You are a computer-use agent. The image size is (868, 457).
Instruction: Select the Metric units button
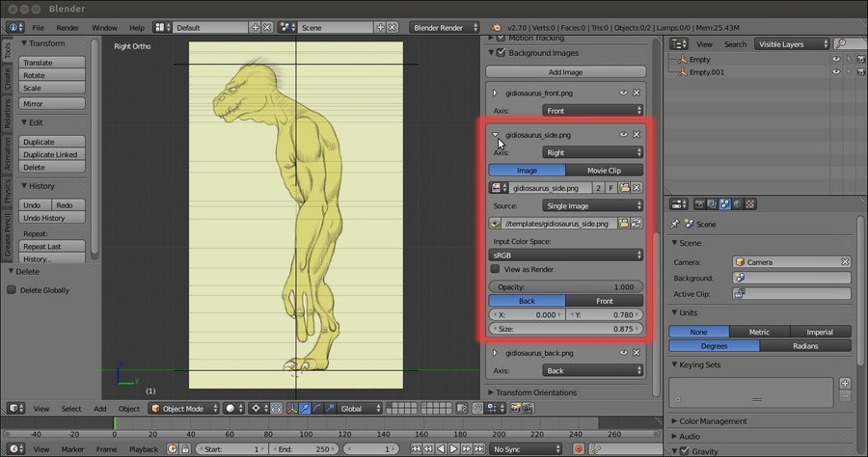pos(760,332)
